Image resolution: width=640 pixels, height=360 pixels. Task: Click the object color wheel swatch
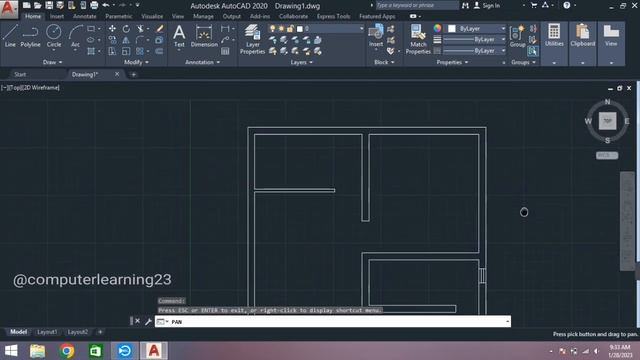[x=437, y=28]
